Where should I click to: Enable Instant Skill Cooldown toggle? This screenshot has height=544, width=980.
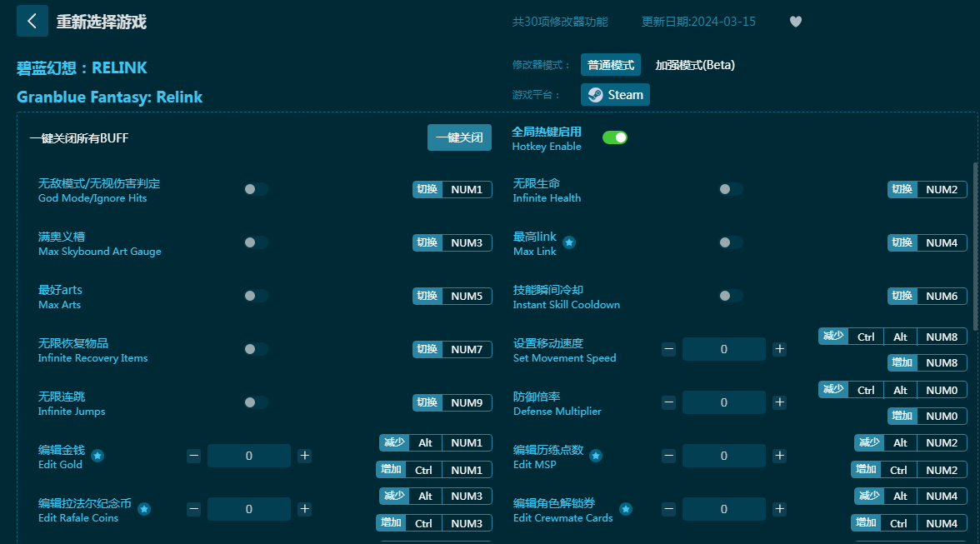coord(731,296)
